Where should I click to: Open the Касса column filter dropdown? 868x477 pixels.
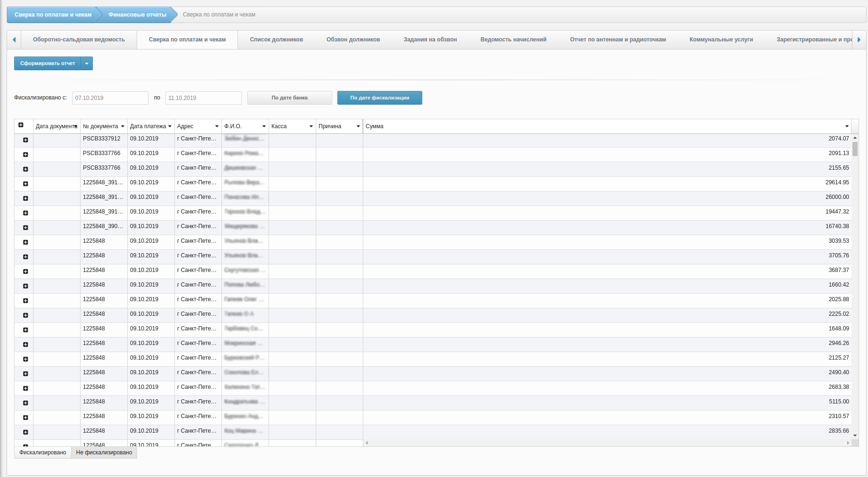coord(311,126)
